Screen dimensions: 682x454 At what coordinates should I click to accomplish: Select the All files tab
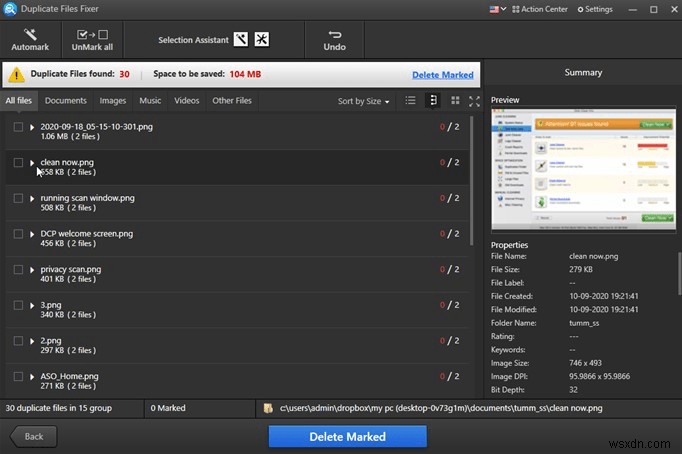click(x=19, y=100)
